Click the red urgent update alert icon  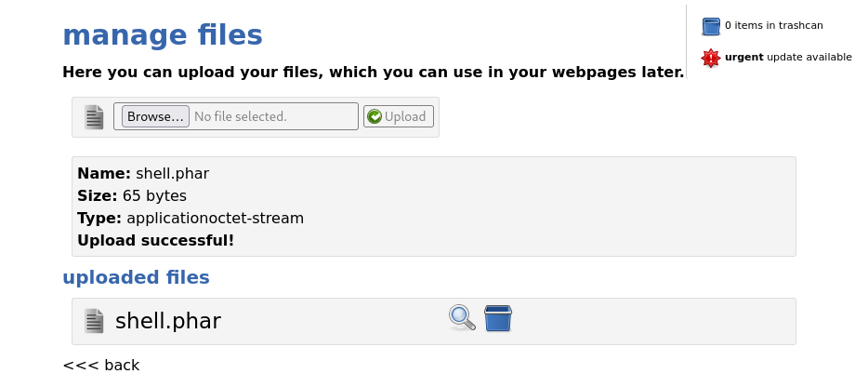point(711,58)
